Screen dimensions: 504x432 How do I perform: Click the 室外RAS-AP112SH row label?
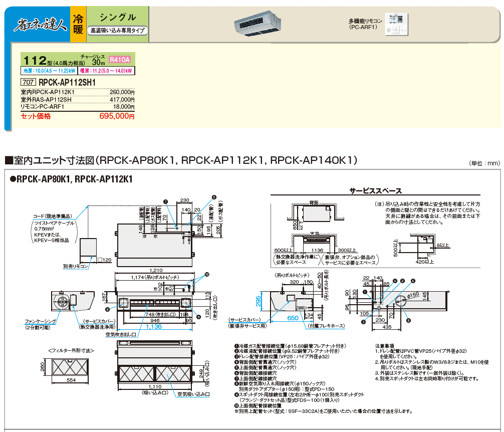pos(46,100)
